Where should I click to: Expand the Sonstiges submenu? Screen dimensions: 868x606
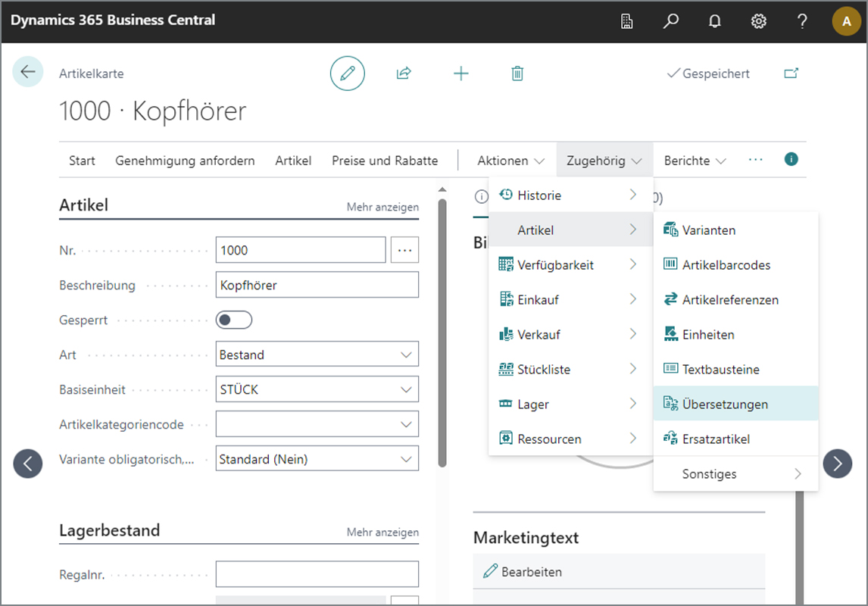coord(735,473)
